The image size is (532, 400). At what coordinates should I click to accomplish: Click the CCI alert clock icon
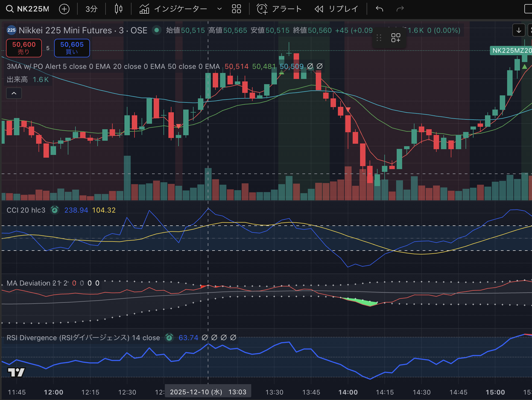point(55,210)
